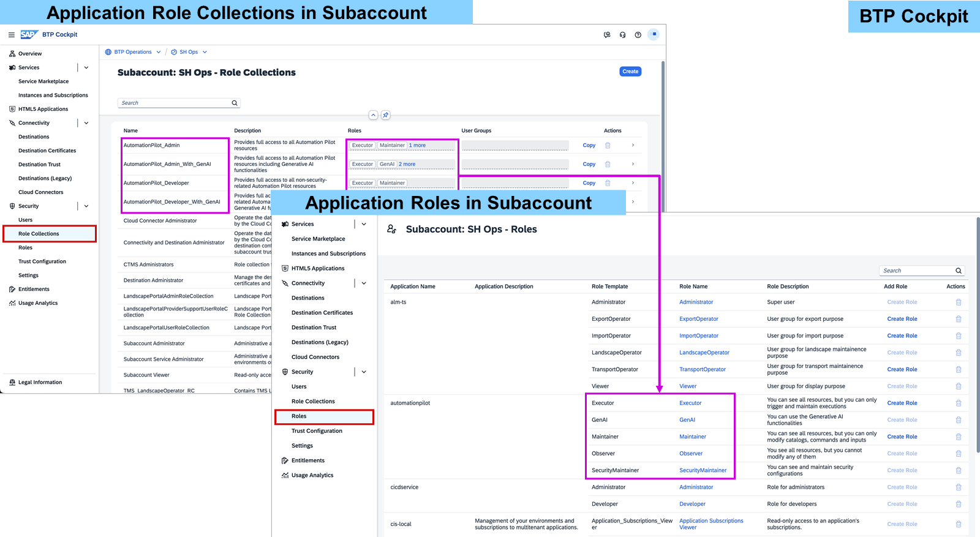Show the '1 more' roles for AutomationPilot_Admin

pos(417,145)
